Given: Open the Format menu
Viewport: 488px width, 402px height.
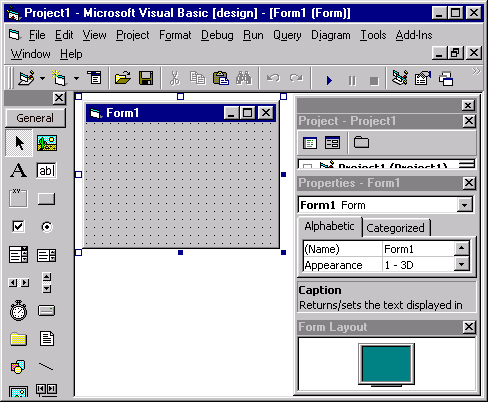Looking at the screenshot, I should (175, 35).
